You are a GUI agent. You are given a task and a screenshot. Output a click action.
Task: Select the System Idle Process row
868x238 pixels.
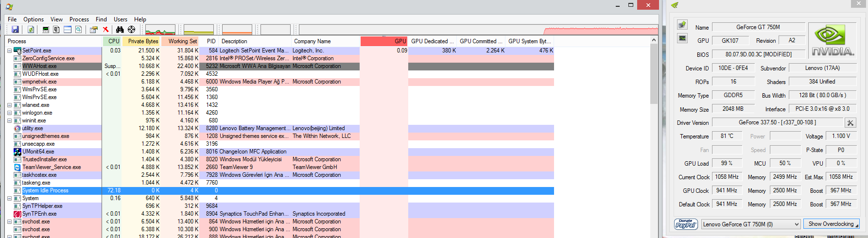[x=280, y=190]
